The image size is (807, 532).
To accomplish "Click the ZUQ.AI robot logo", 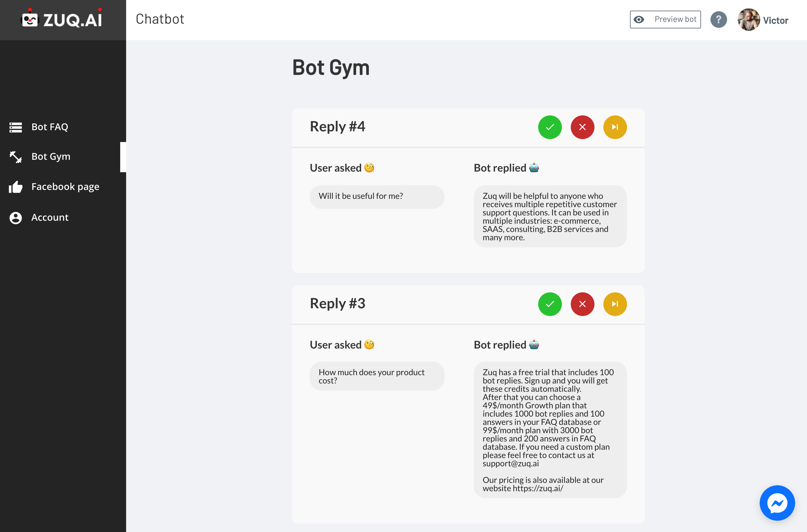I will [30, 19].
